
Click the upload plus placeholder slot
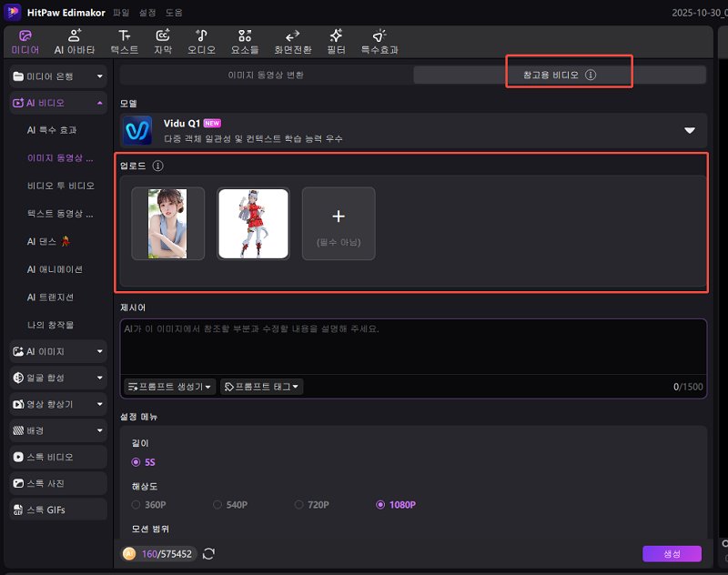(338, 222)
